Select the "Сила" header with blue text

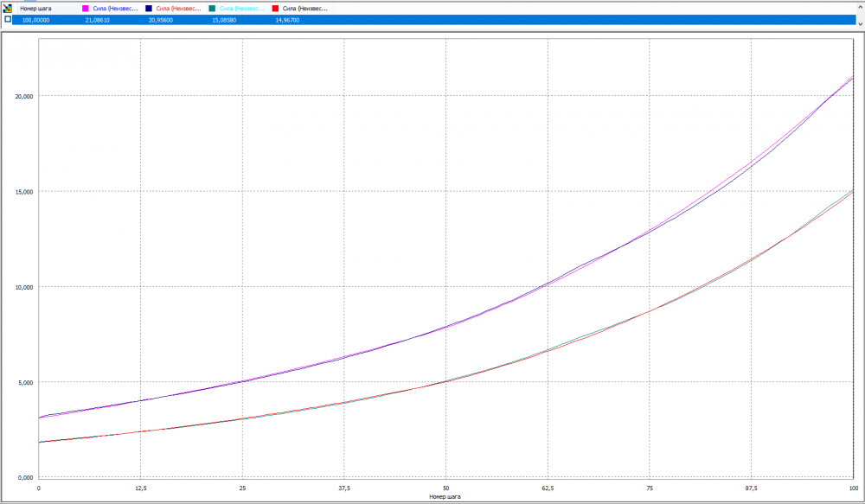(x=116, y=8)
